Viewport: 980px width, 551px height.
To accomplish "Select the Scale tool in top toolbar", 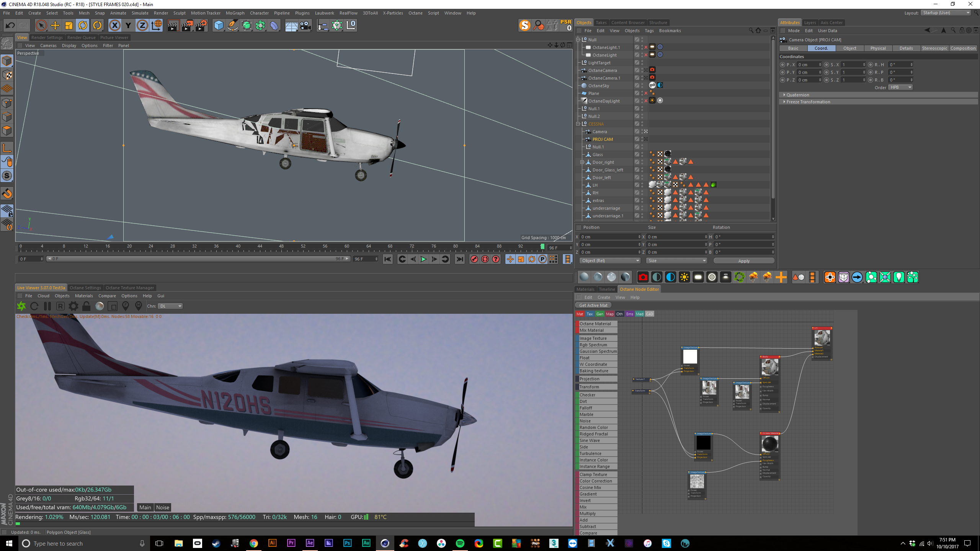I will click(x=69, y=26).
